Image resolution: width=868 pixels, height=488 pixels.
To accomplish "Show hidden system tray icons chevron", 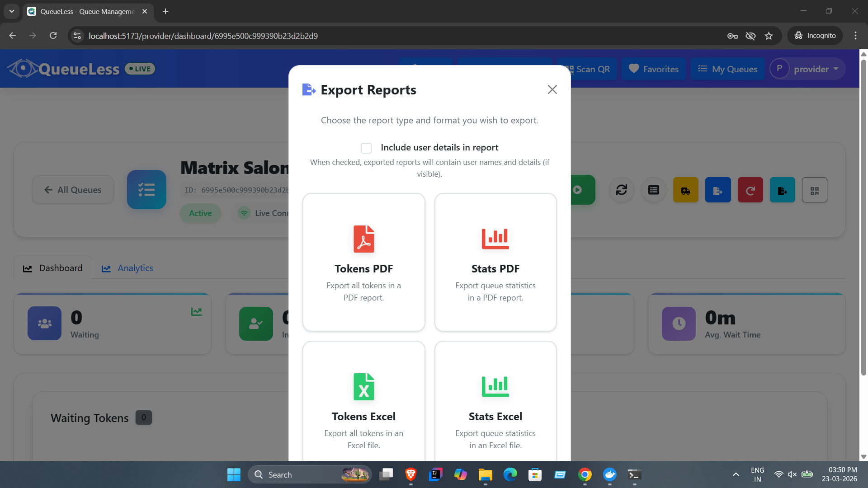I will pos(736,474).
